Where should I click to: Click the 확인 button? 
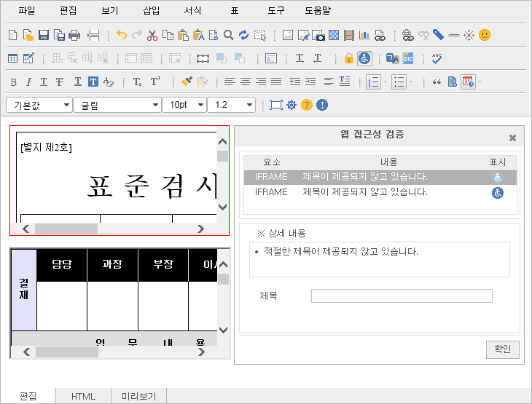(502, 349)
